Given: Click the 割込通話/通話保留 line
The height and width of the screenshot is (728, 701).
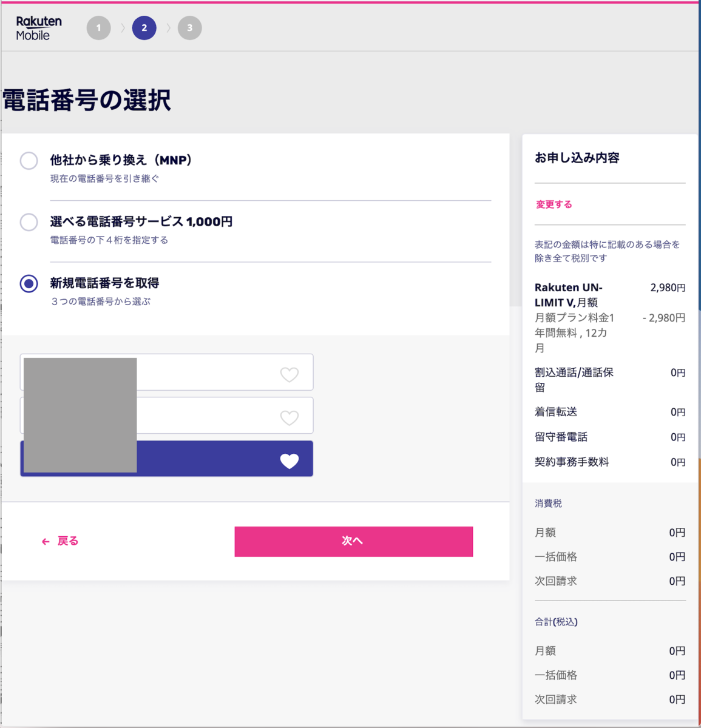Looking at the screenshot, I should (x=574, y=380).
